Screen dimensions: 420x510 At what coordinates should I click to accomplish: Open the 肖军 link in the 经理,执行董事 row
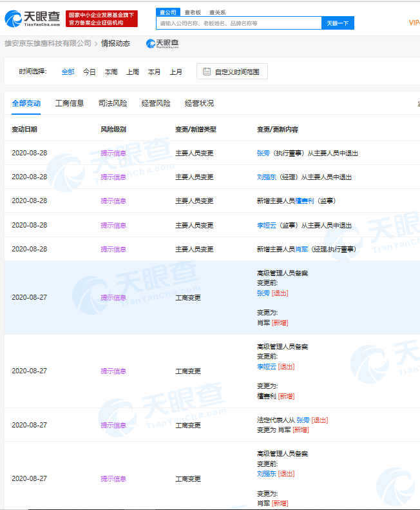pyautogui.click(x=301, y=250)
